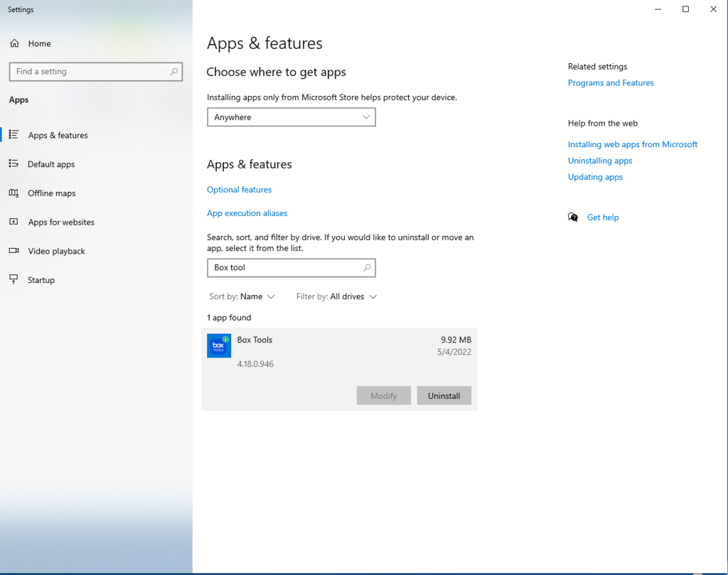Click the Get help chat icon
Image resolution: width=728 pixels, height=575 pixels.
click(x=573, y=217)
